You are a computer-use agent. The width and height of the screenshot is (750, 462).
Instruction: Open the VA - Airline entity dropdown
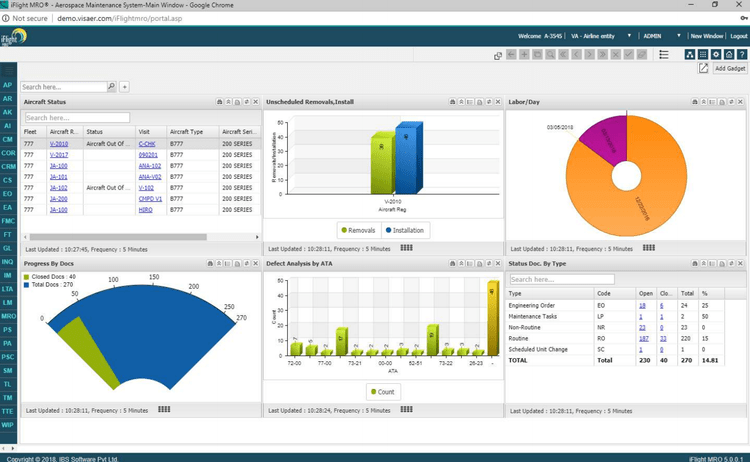(x=601, y=36)
